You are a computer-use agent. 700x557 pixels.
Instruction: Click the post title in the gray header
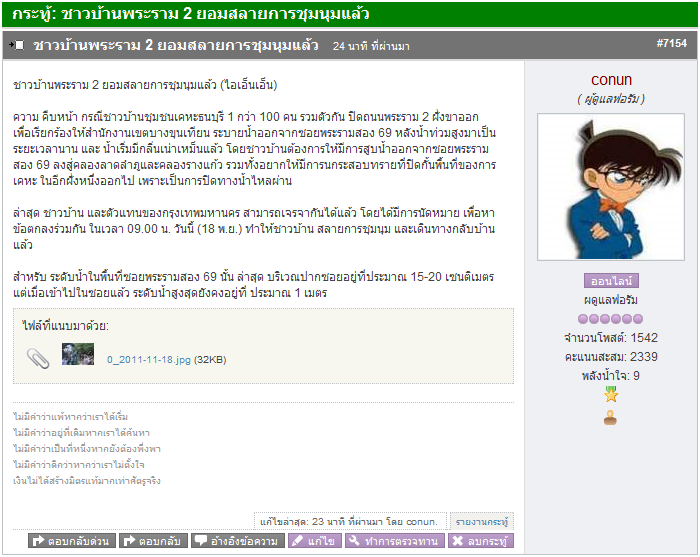click(176, 45)
